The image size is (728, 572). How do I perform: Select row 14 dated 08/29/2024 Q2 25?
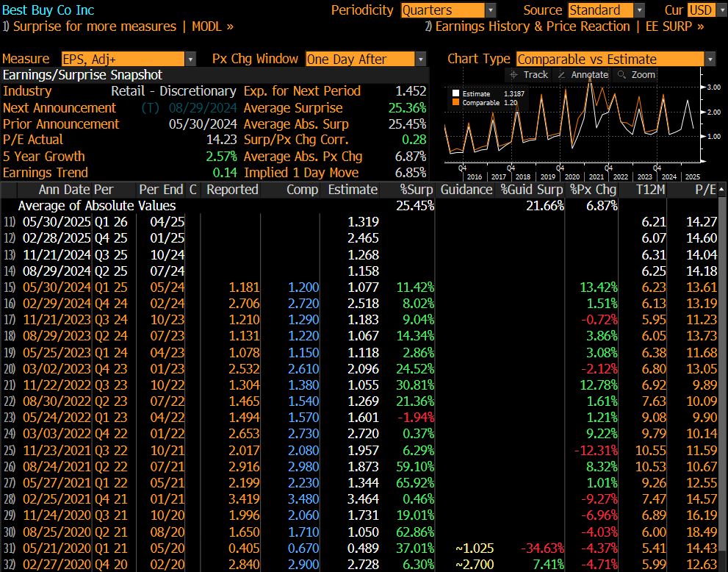(x=360, y=271)
